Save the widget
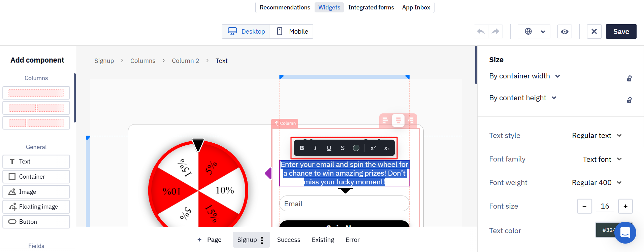 [x=621, y=31]
